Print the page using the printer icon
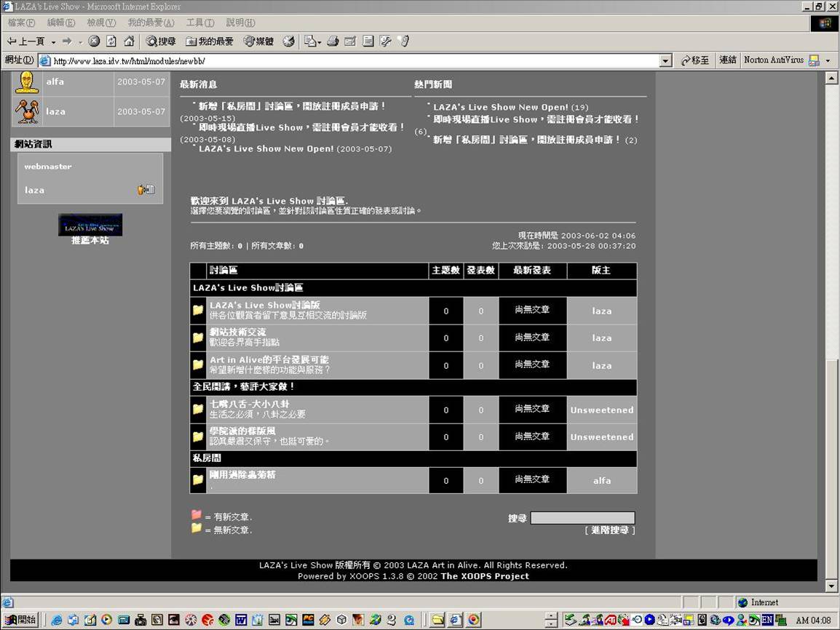This screenshot has width=840, height=630. [x=333, y=41]
